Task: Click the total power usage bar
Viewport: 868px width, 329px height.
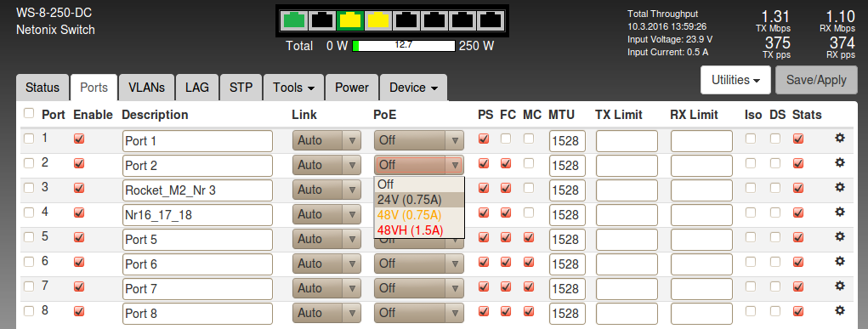Action: (404, 45)
